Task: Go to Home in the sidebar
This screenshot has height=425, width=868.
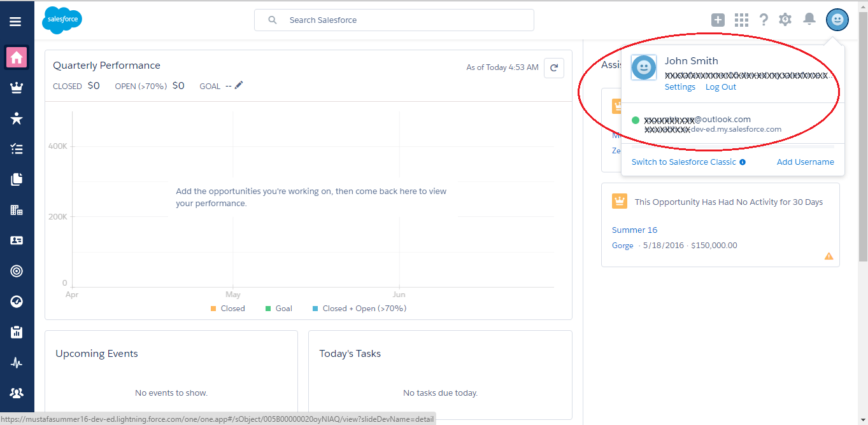Action: point(17,57)
